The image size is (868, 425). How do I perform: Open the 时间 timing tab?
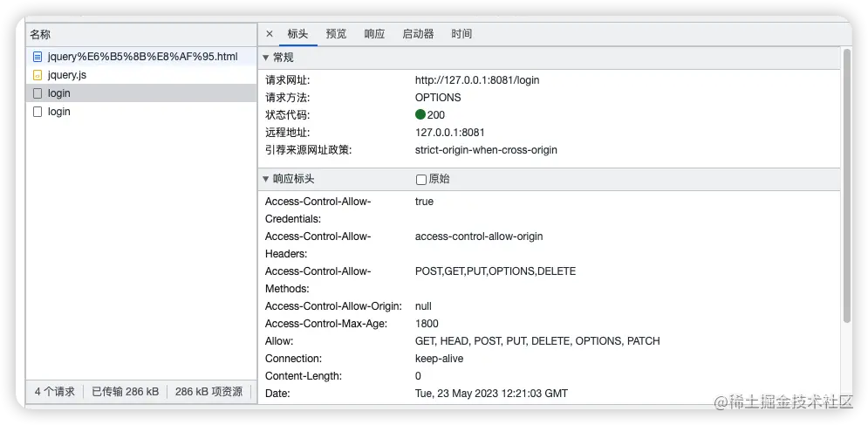461,34
